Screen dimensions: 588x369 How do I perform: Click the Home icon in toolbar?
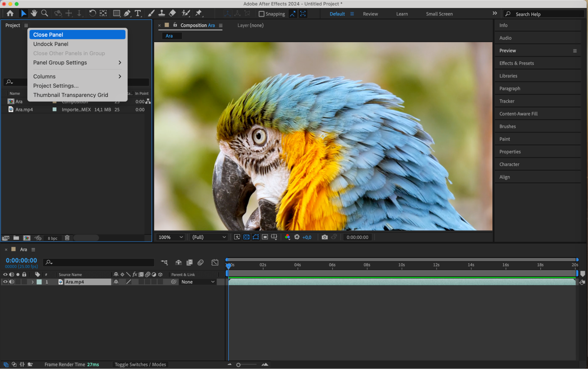pos(10,13)
